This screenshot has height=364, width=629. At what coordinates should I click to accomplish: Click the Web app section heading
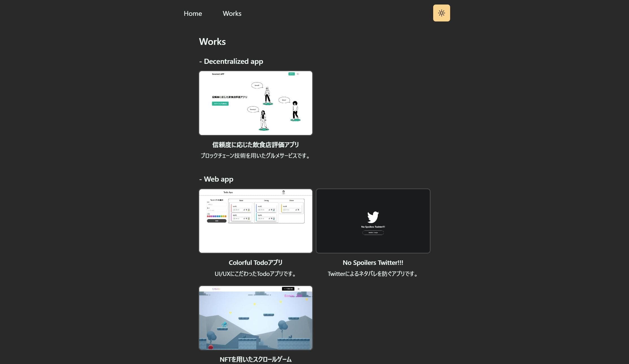[216, 179]
